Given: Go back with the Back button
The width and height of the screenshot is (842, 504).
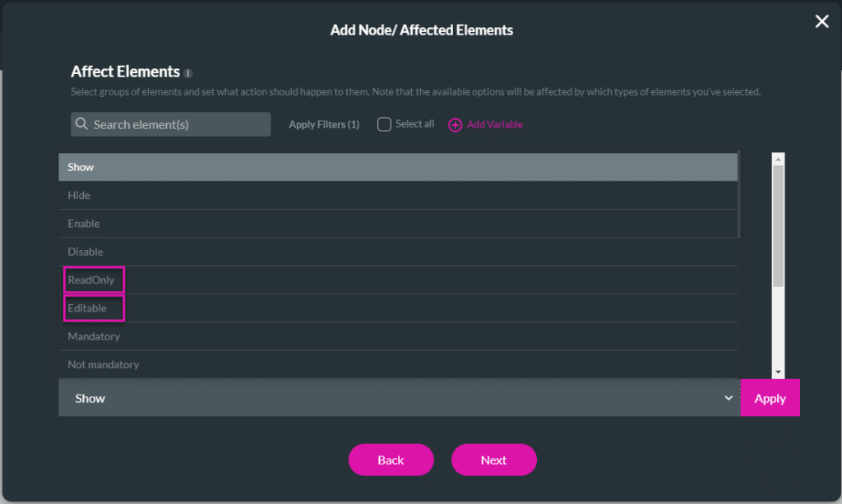Looking at the screenshot, I should pyautogui.click(x=391, y=460).
